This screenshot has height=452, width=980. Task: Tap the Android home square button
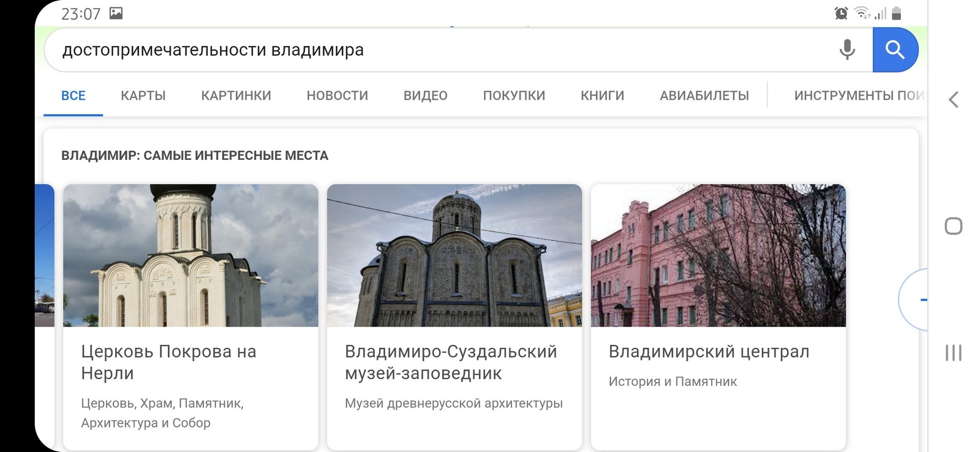(954, 226)
